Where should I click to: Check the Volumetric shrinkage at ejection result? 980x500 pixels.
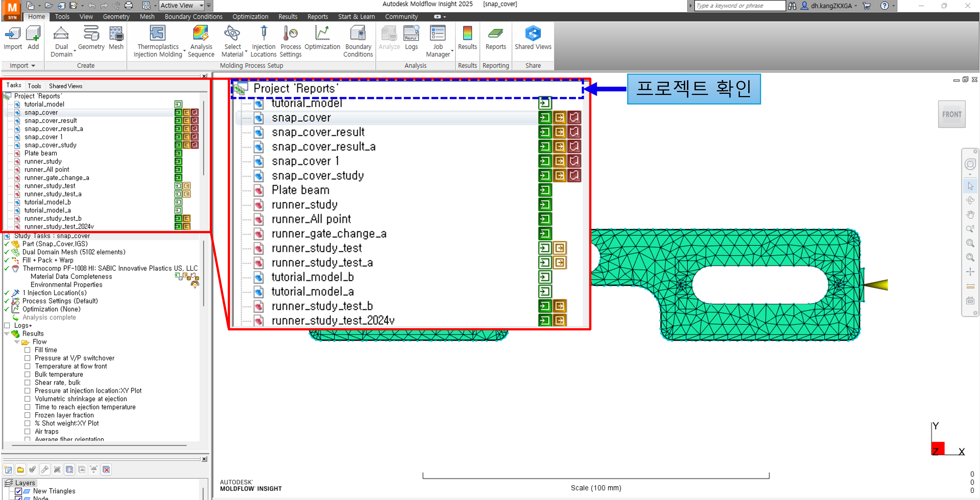pyautogui.click(x=27, y=399)
